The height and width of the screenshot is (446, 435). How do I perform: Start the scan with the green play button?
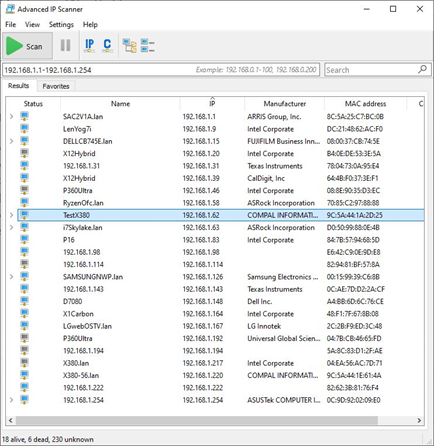(x=28, y=46)
